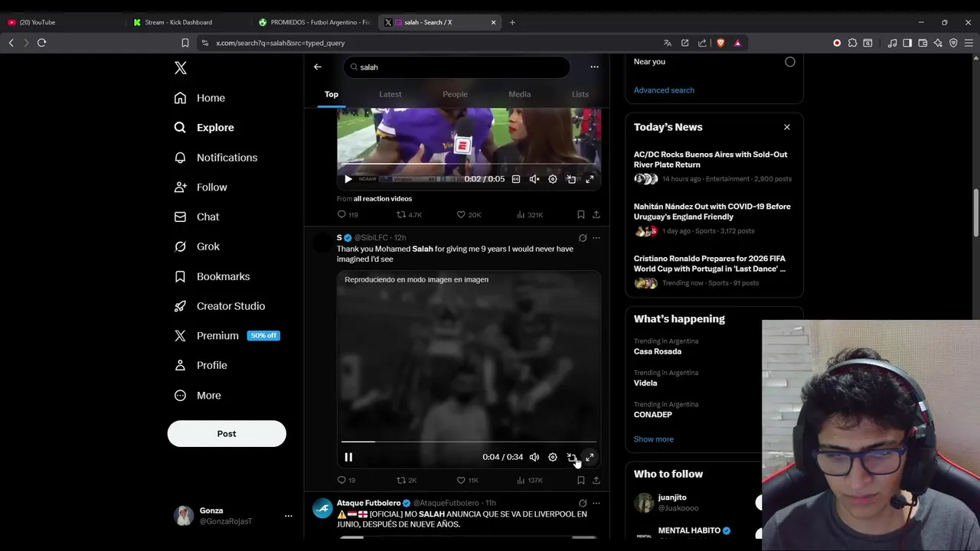Switch to the Latest tab
This screenshot has width=980, height=551.
[390, 94]
